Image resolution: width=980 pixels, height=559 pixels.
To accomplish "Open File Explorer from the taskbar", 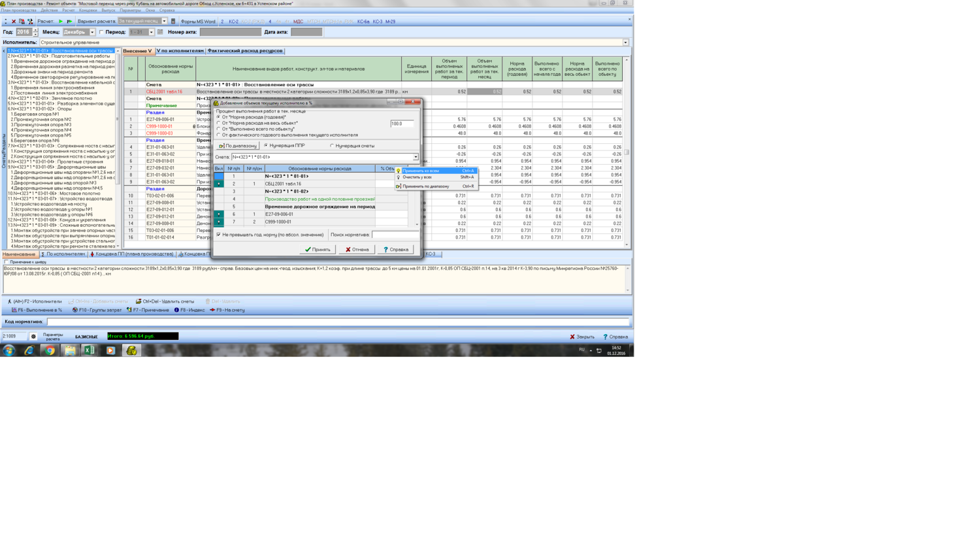I will 70,350.
